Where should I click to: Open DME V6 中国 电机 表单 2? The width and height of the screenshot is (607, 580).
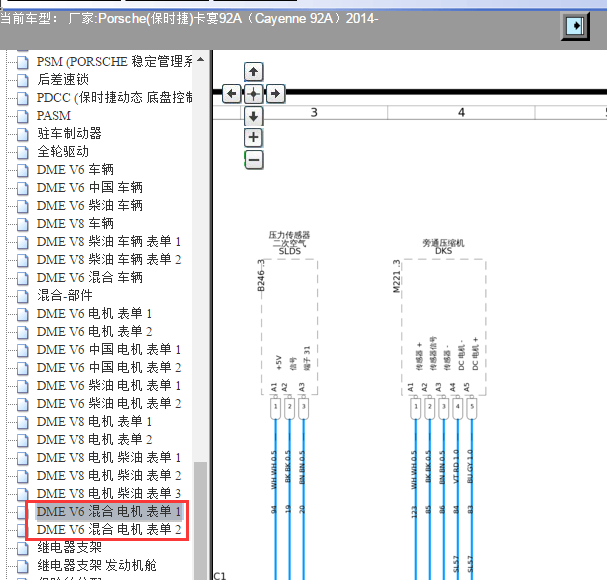pos(109,367)
